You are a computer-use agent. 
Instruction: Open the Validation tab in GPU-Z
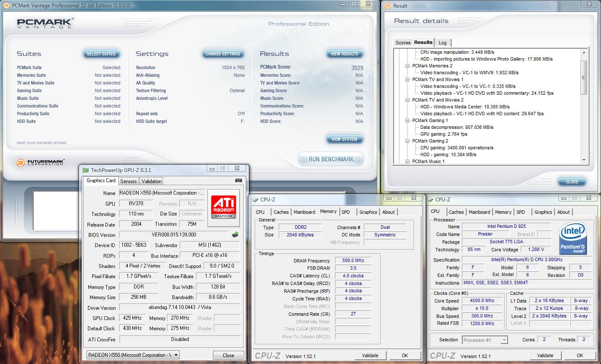(152, 181)
